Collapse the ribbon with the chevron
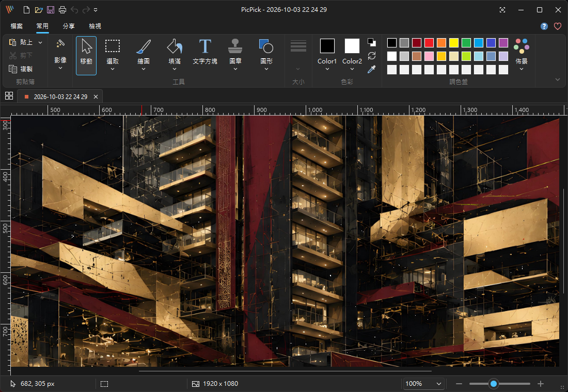This screenshot has height=392, width=568. click(558, 79)
